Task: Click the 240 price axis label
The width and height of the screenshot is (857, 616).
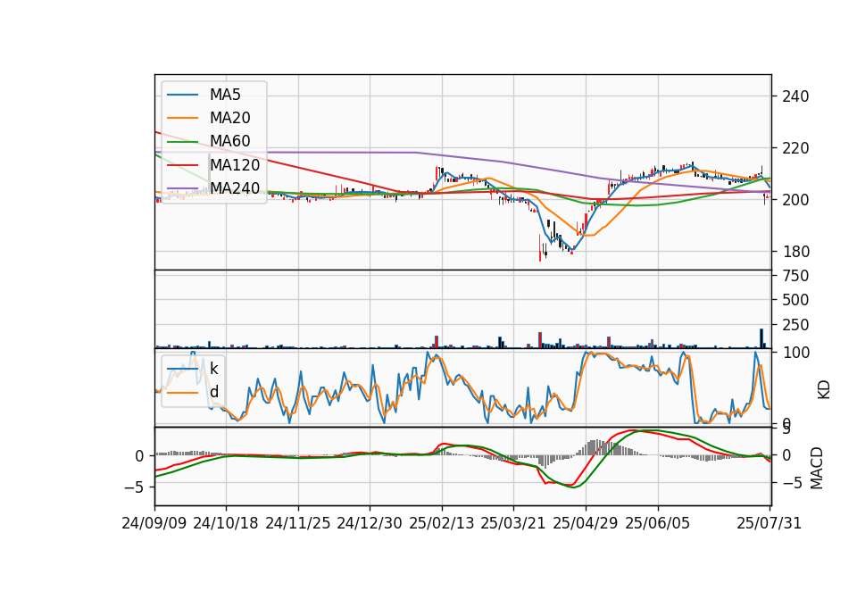Action: (x=795, y=96)
